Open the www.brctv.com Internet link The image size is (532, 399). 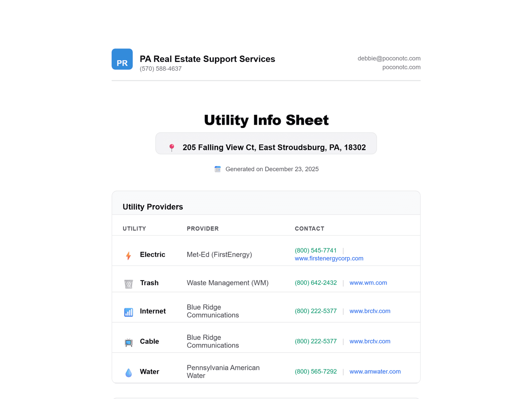click(369, 311)
